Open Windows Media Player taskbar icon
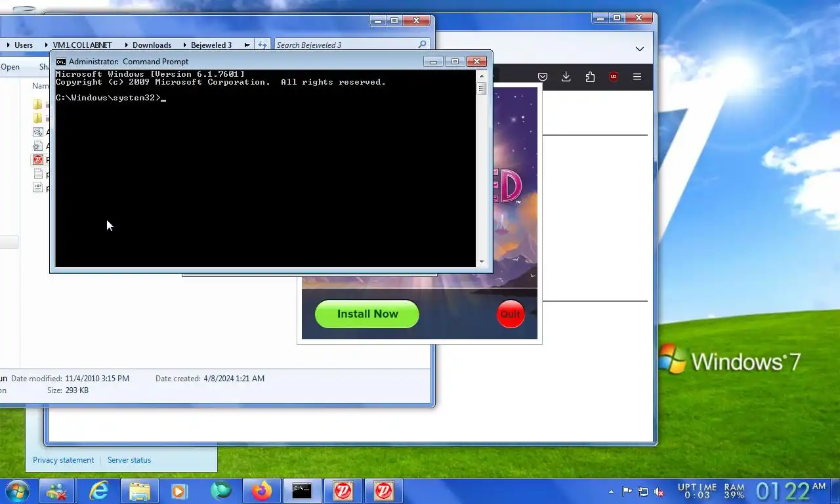 pyautogui.click(x=179, y=491)
